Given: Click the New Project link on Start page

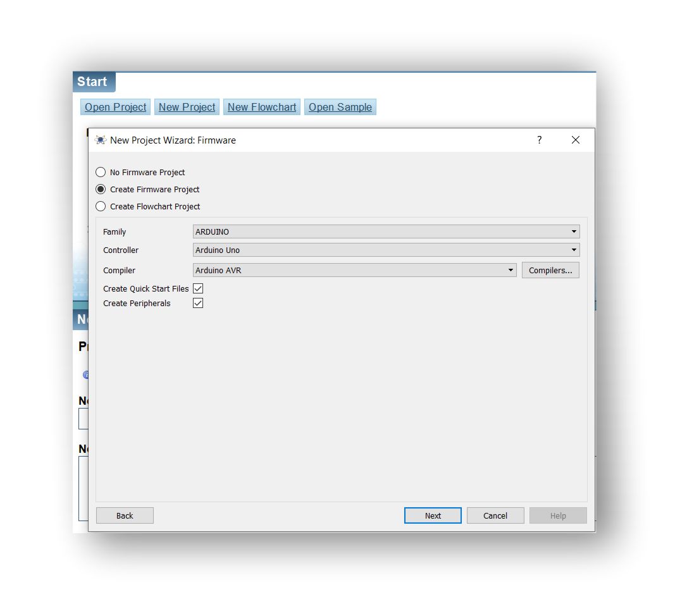Looking at the screenshot, I should (187, 107).
